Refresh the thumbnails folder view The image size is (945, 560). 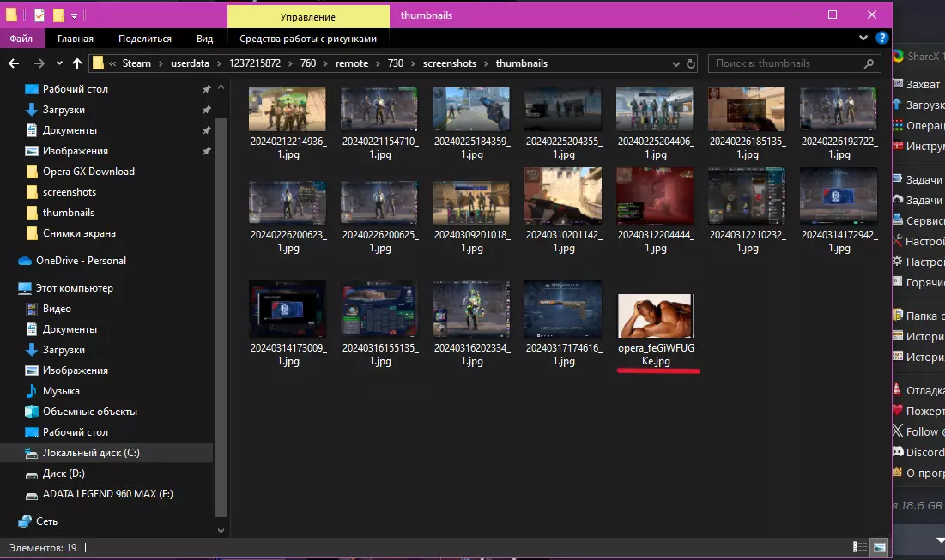[691, 63]
